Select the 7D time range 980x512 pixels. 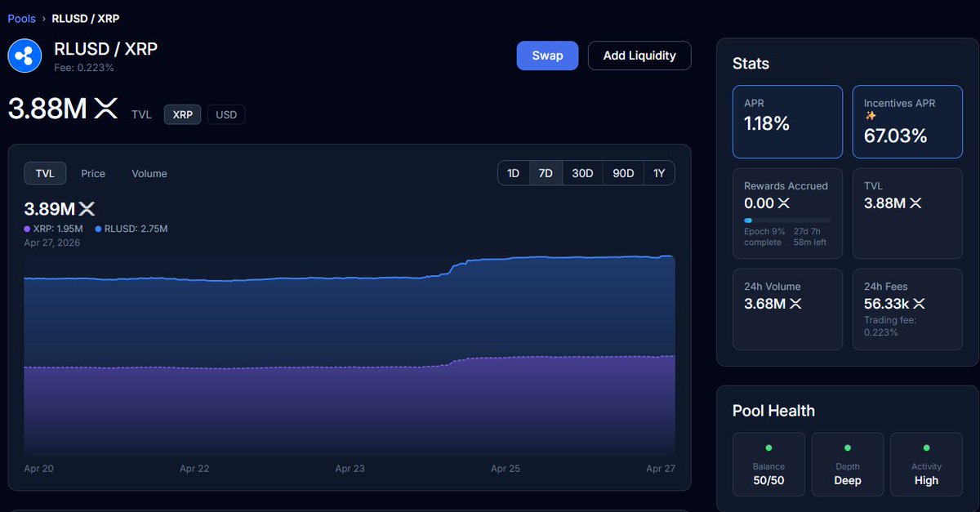[546, 173]
